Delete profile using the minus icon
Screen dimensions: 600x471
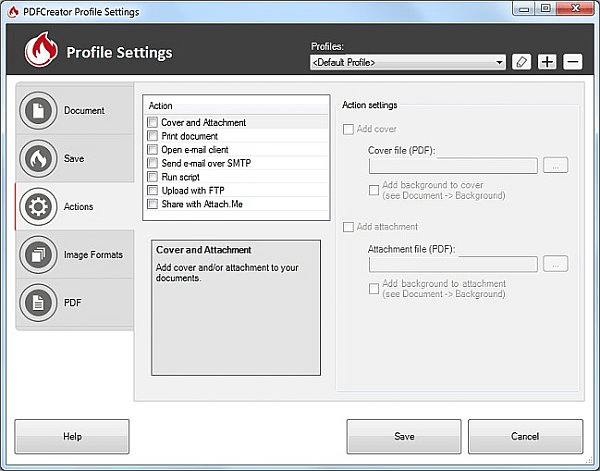point(572,62)
